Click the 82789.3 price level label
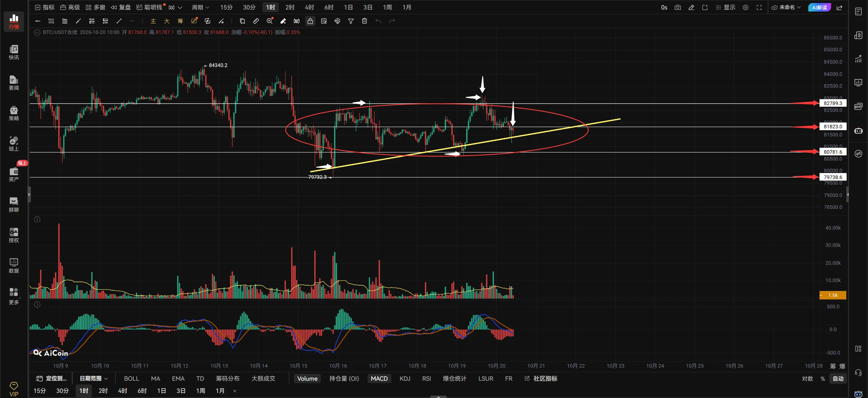 coord(833,103)
